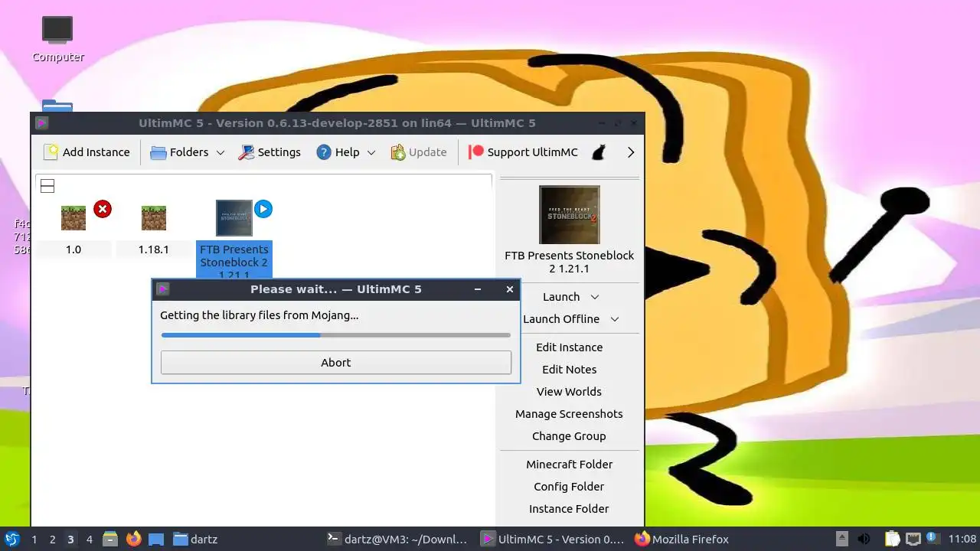980x551 pixels.
Task: Minimize the Please wait dialog
Action: (478, 289)
